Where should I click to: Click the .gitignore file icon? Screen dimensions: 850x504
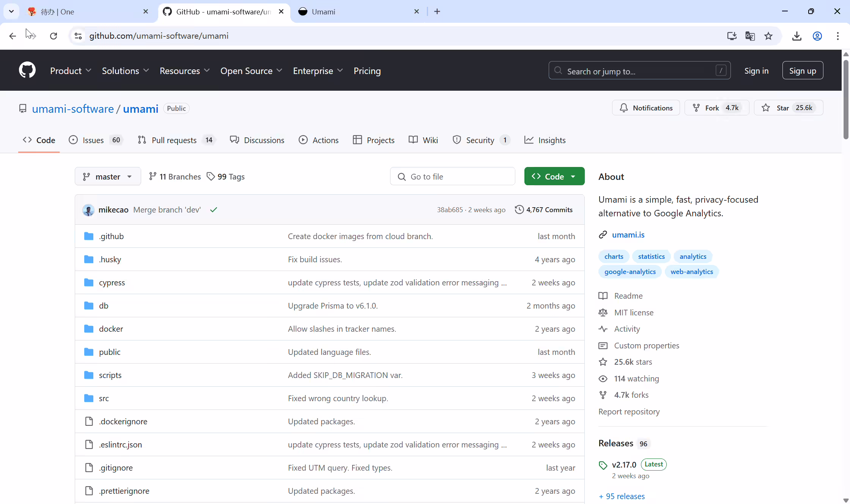[x=89, y=468]
